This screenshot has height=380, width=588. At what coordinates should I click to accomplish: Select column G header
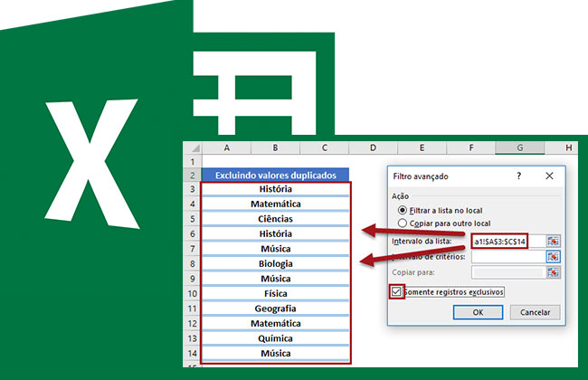click(x=520, y=147)
